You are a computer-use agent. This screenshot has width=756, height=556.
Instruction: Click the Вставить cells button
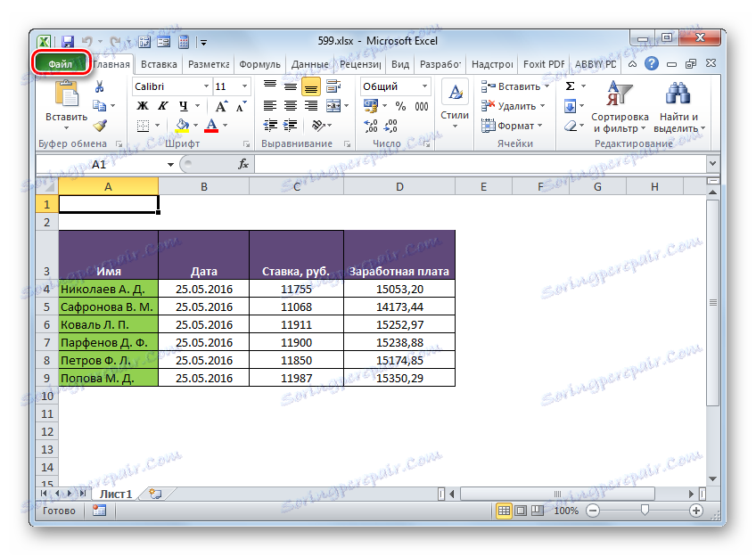click(515, 86)
